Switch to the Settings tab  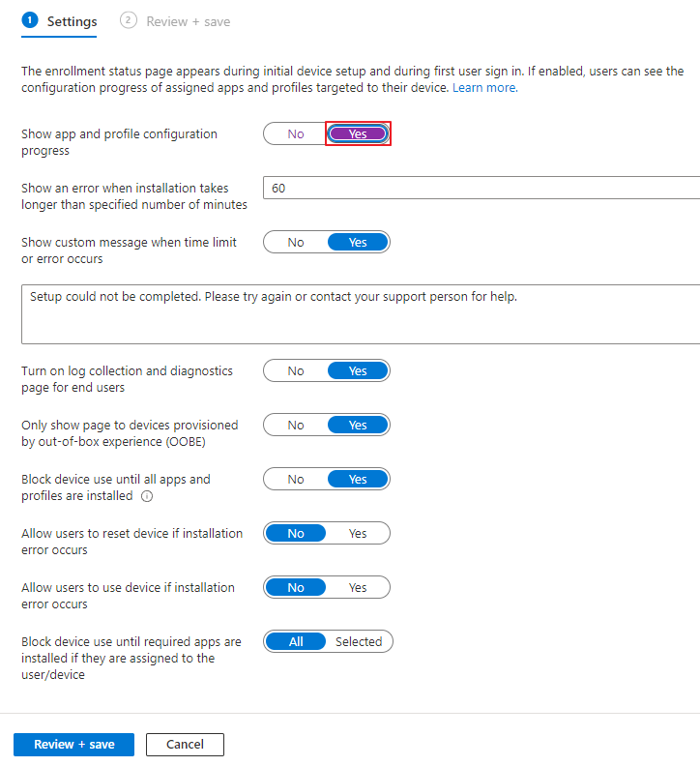[60, 21]
